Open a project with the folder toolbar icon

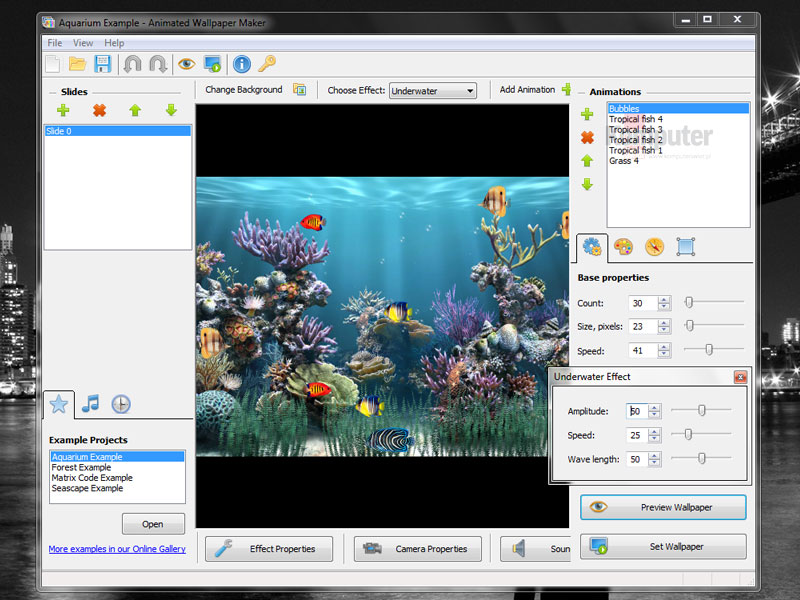(78, 64)
